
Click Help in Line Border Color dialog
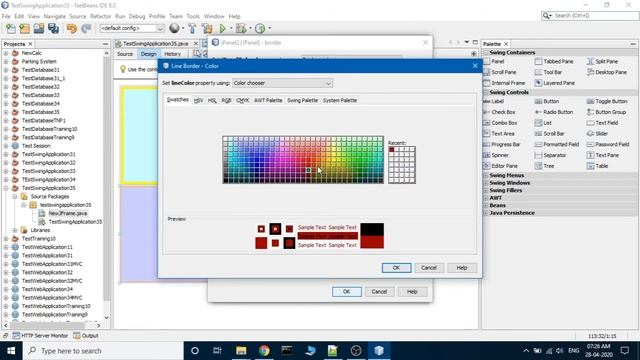[x=462, y=268]
